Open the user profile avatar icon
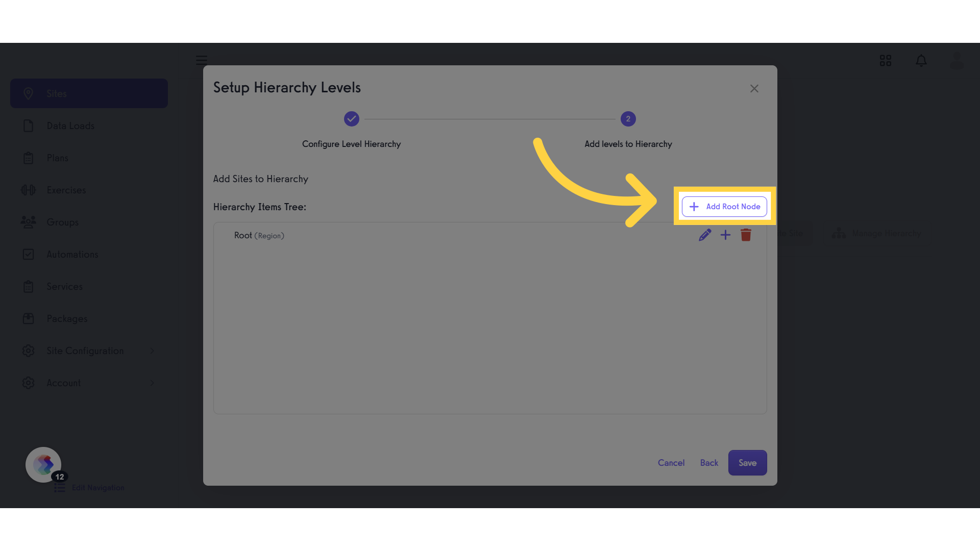Viewport: 980px width, 551px height. [x=957, y=60]
